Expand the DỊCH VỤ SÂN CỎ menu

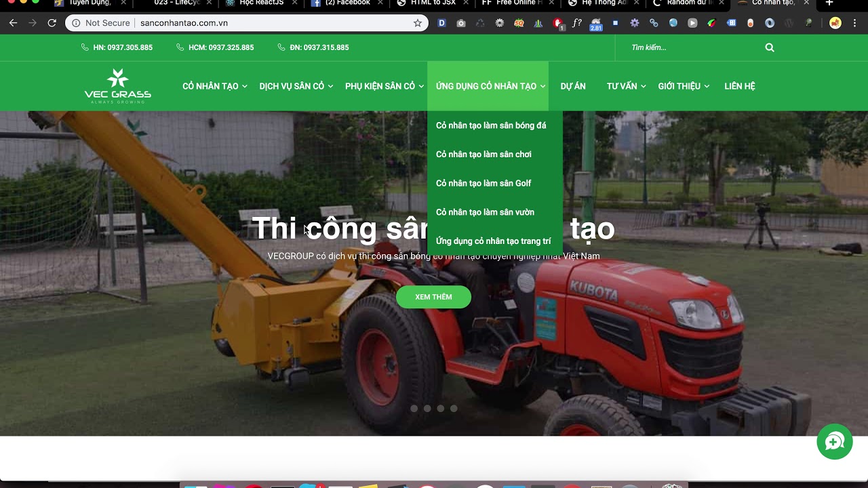(x=296, y=86)
